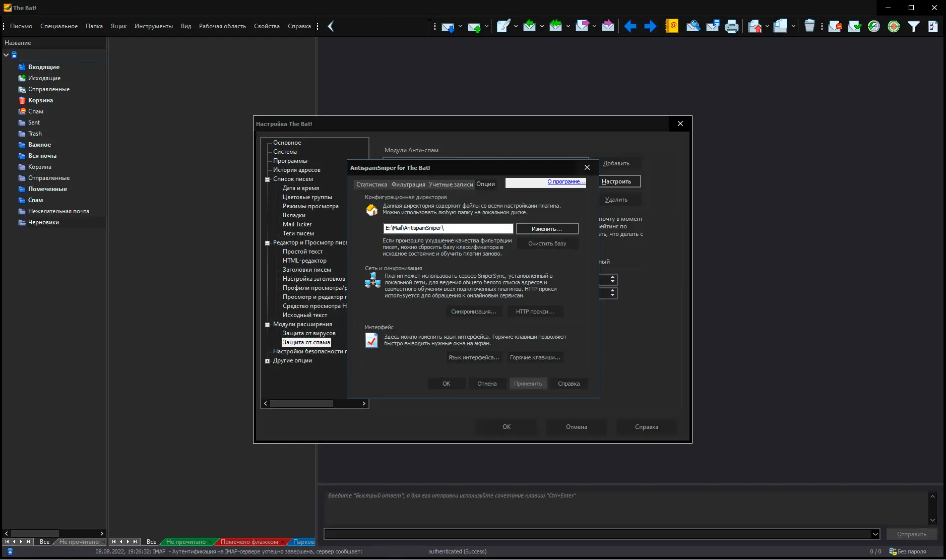Open dropdown arrow next to Reply all icon
Viewport: 946px width, 560px height.
(x=568, y=26)
